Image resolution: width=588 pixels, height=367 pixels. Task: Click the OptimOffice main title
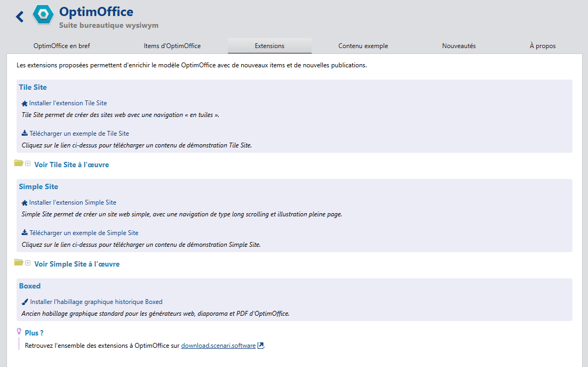pos(97,12)
